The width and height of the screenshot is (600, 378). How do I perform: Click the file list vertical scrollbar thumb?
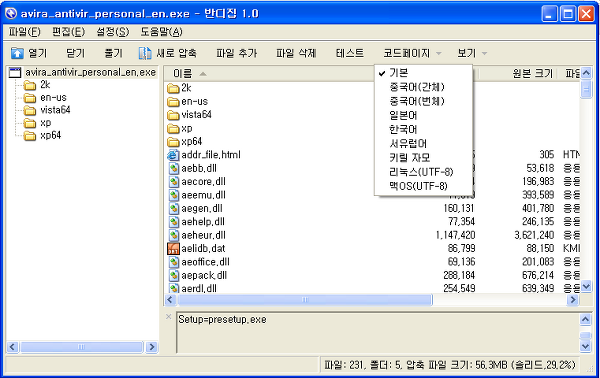point(586,90)
